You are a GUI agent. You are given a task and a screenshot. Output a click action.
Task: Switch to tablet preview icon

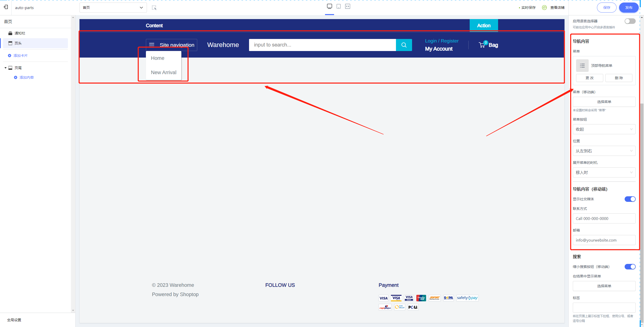(339, 6)
